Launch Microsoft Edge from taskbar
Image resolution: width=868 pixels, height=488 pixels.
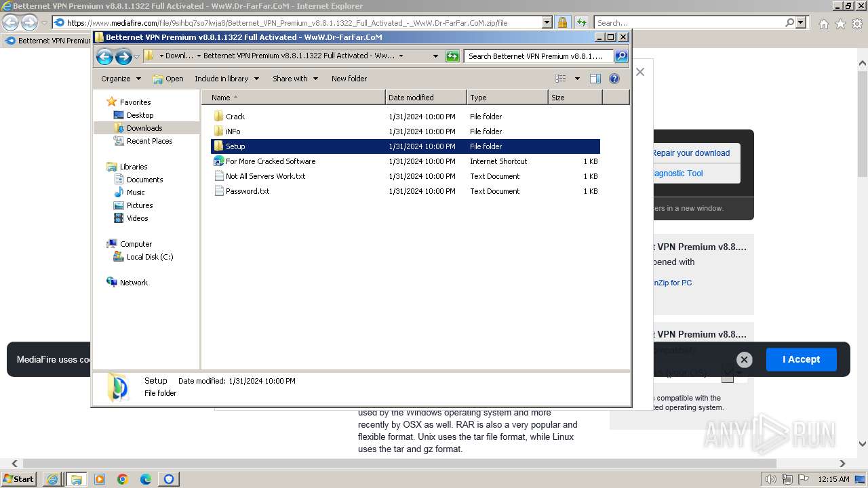point(145,479)
